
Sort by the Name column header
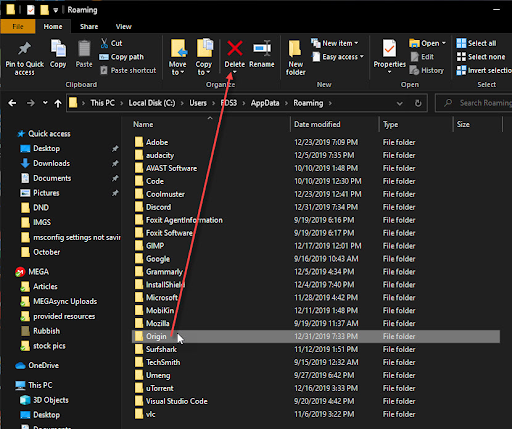[x=143, y=124]
